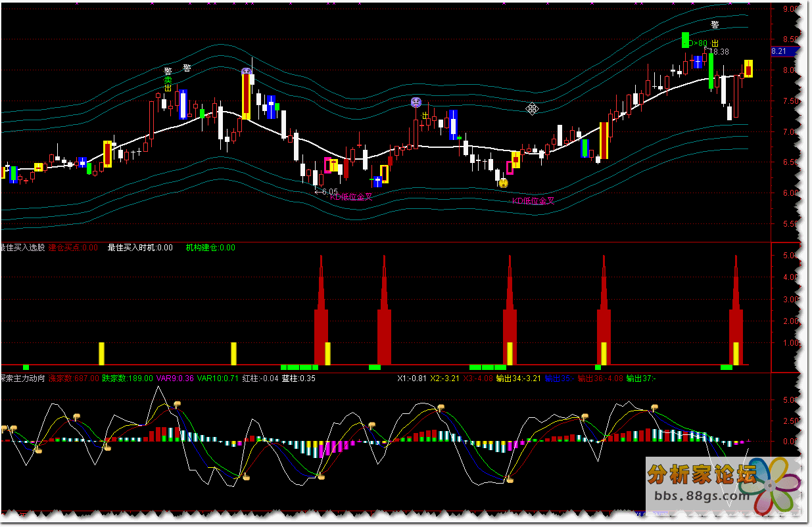Screen dimensions: 812x527
Task: Click the blue 输出35 readout
Action: coord(560,378)
